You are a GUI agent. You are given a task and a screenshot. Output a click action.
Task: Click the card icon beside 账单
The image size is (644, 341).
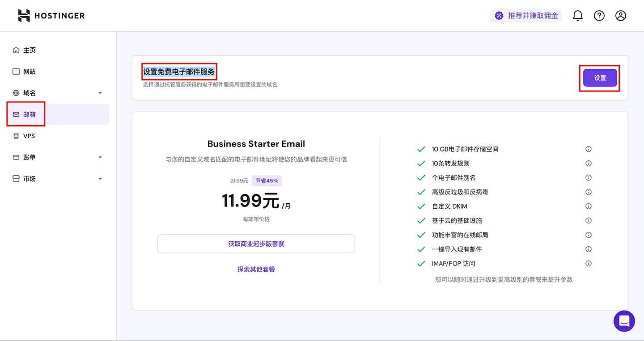[16, 157]
